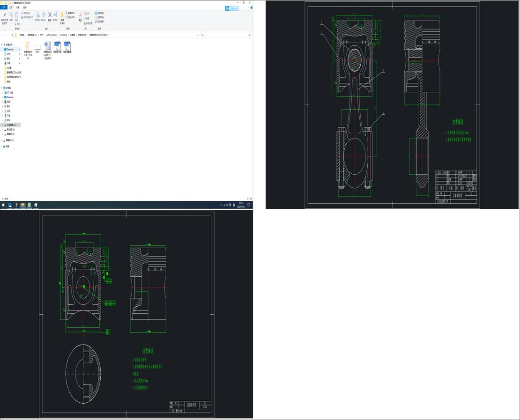Select Local Disk (C:) in navigation tree
The image size is (520, 420).
(11, 125)
